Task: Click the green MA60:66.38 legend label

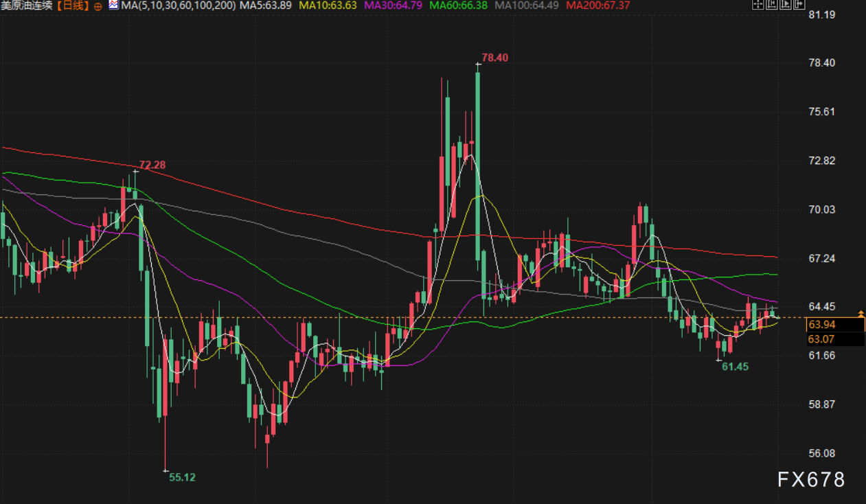Action: point(459,6)
